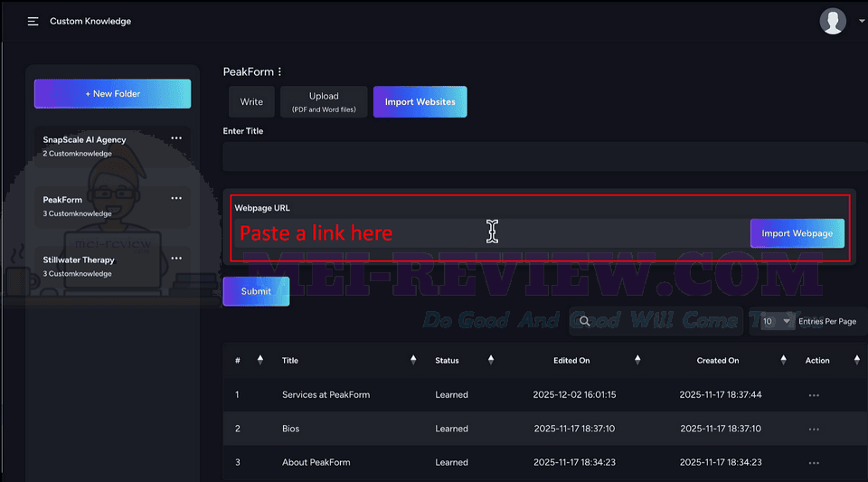Select the PeakForm folder in sidebar
This screenshot has height=482, width=868.
pos(112,206)
